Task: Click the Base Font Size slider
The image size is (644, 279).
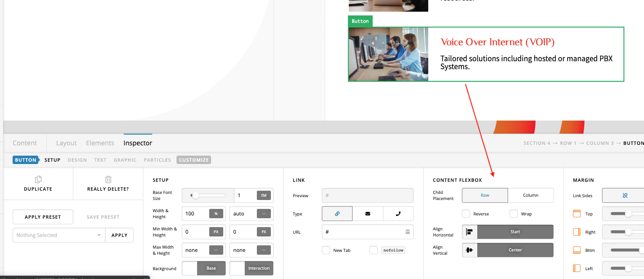Action: click(207, 195)
